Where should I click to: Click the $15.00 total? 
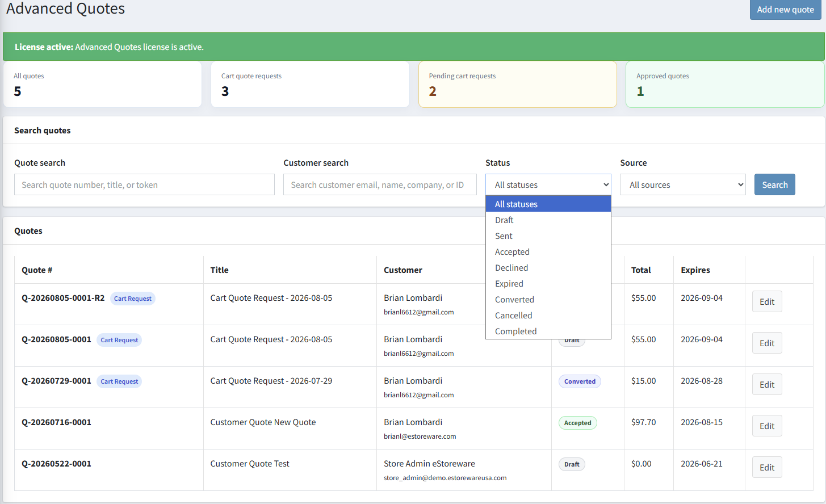click(x=643, y=381)
